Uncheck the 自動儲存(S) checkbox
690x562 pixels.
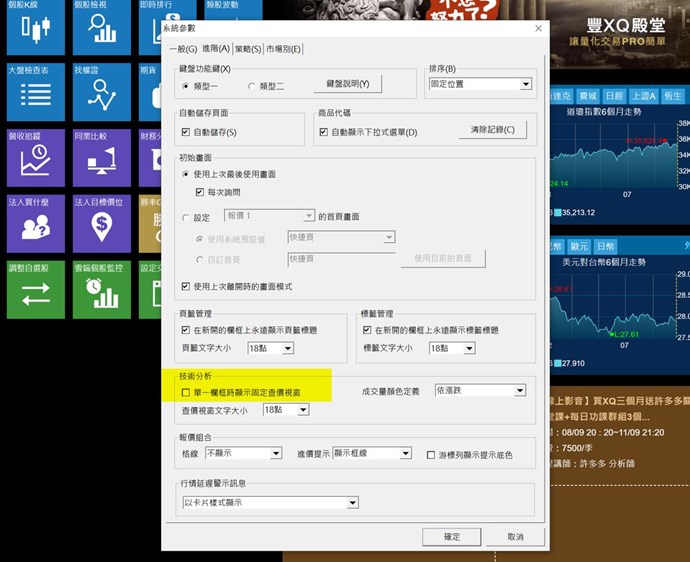tap(186, 132)
